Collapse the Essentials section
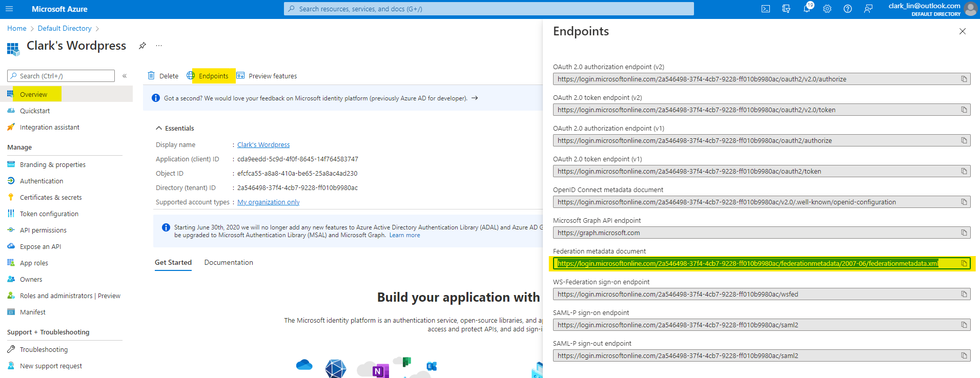Screen dimensions: 980x378 point(159,128)
